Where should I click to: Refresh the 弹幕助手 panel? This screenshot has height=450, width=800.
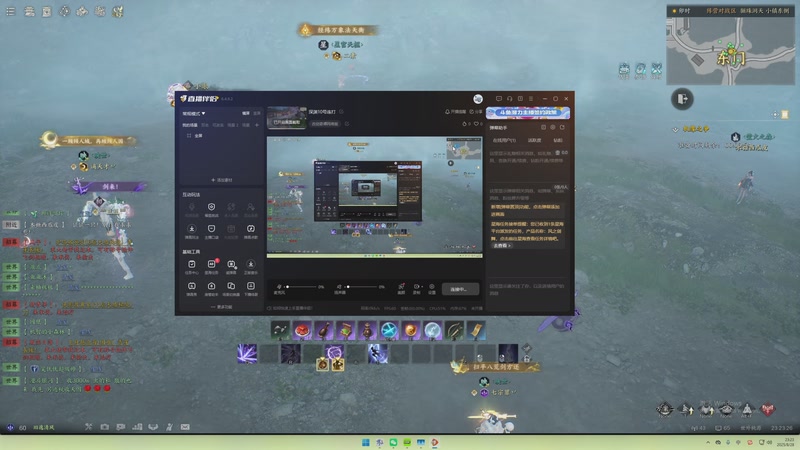(562, 128)
